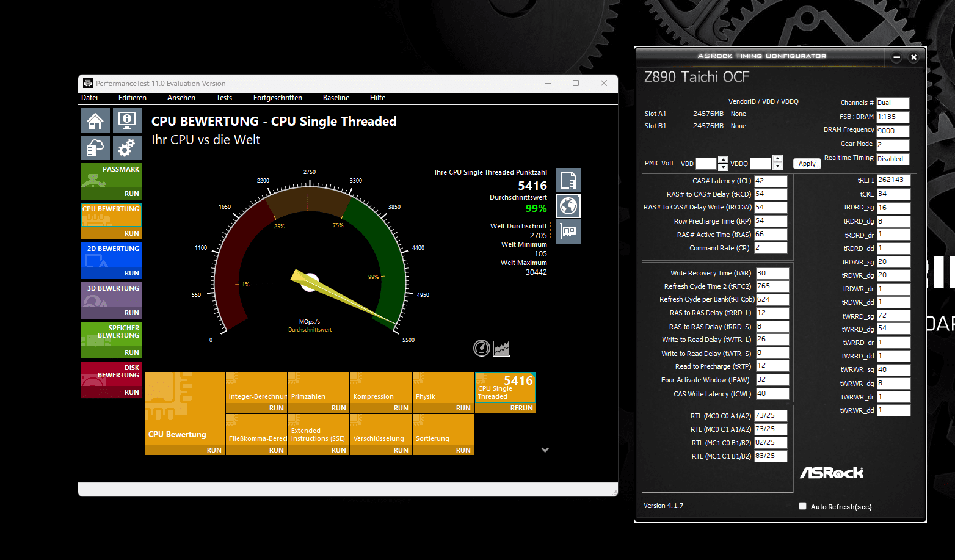955x560 pixels.
Task: Click the Command Rate (CR) field
Action: (x=771, y=248)
